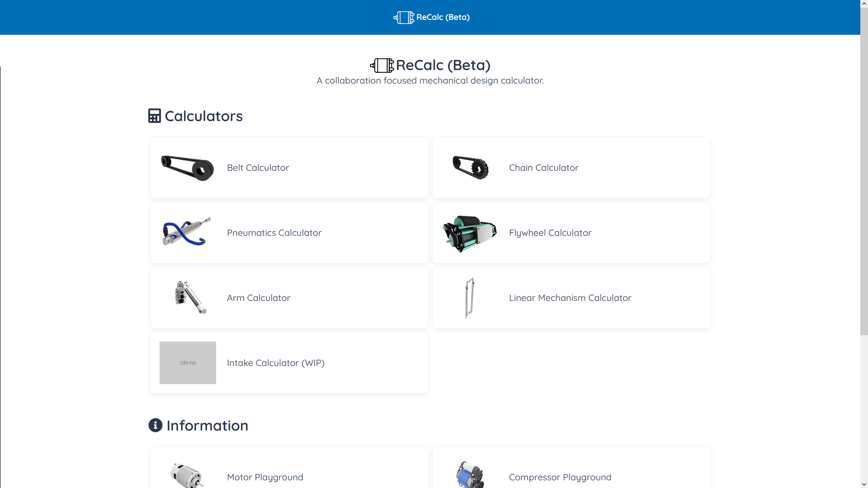868x488 pixels.
Task: Open the Belt Calculator link
Action: (x=258, y=168)
